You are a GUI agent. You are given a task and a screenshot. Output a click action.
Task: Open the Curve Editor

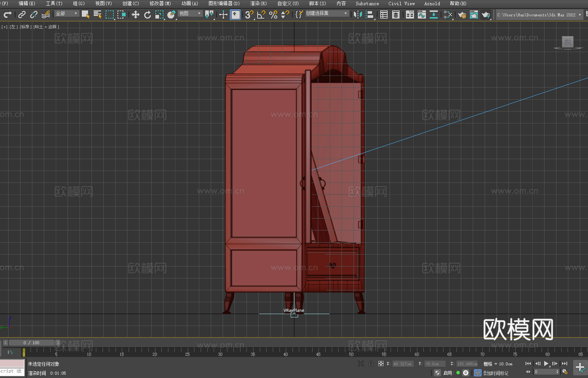422,14
